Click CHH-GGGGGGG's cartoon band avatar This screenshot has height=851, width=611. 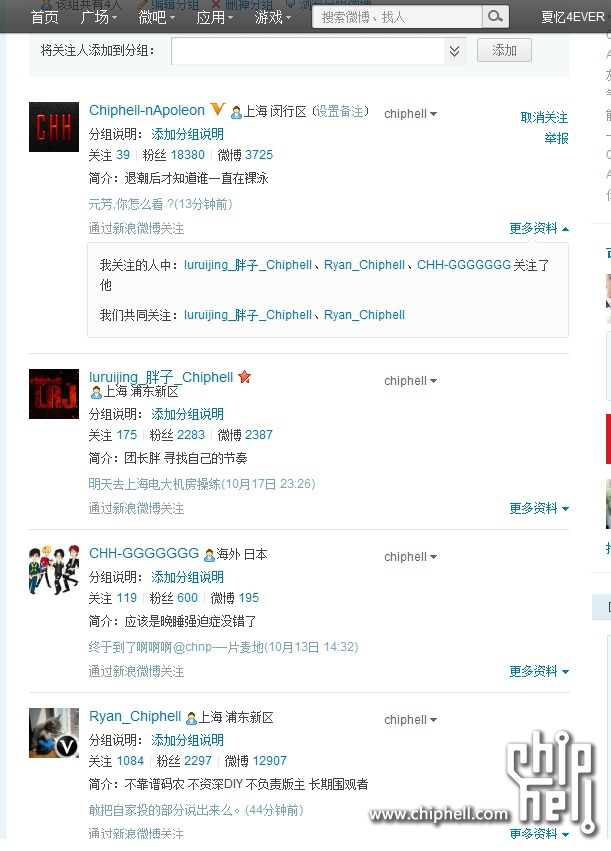tap(54, 570)
